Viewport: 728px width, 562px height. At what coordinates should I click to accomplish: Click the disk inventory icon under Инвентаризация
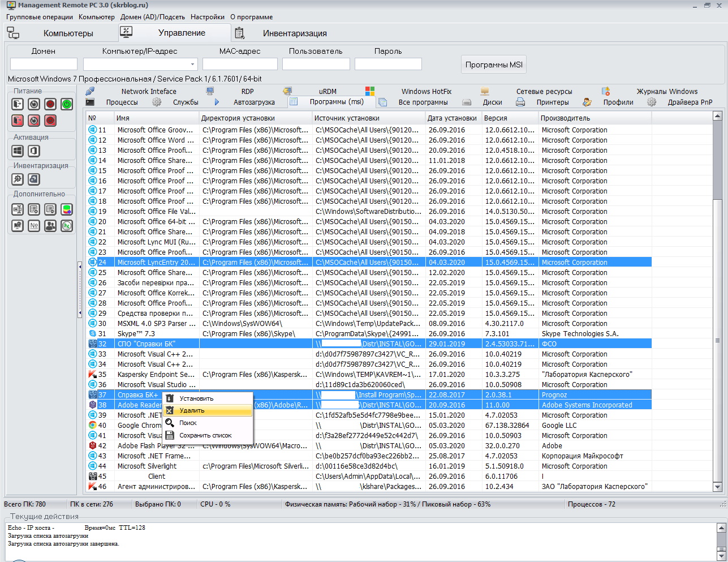click(34, 179)
